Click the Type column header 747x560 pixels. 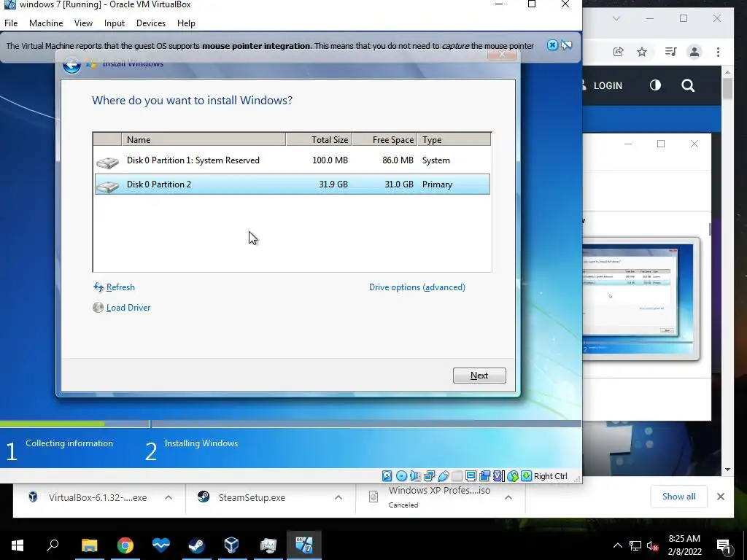tap(454, 139)
